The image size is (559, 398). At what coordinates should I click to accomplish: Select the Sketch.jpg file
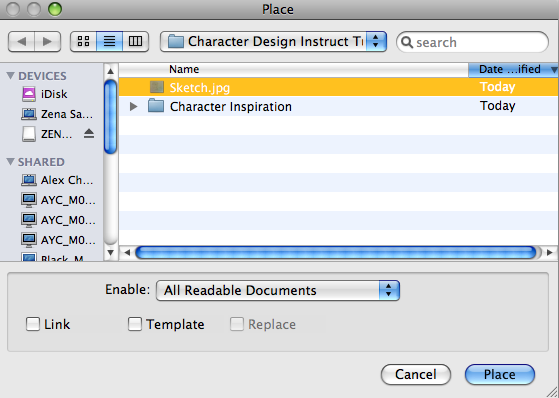[339, 87]
